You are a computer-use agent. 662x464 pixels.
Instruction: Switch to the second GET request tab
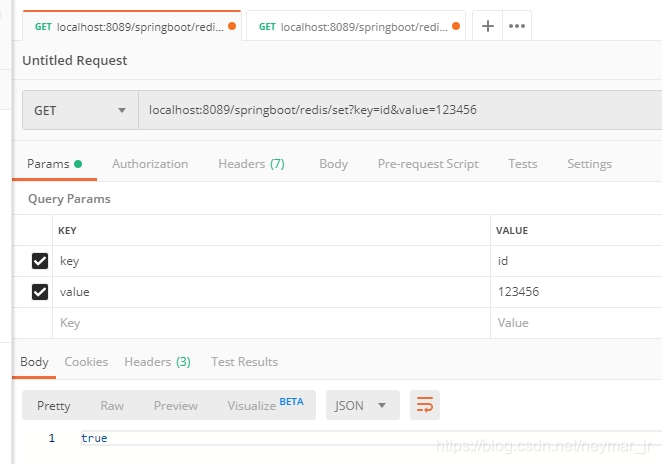tap(356, 27)
